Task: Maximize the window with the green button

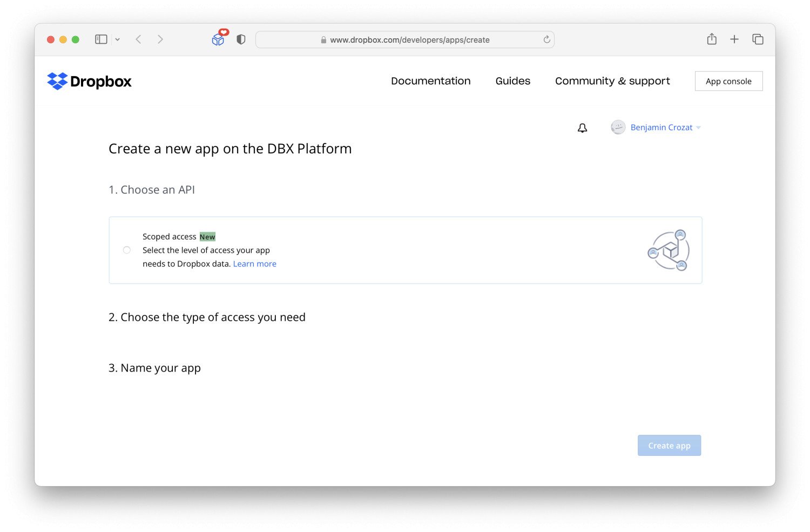Action: (76, 39)
